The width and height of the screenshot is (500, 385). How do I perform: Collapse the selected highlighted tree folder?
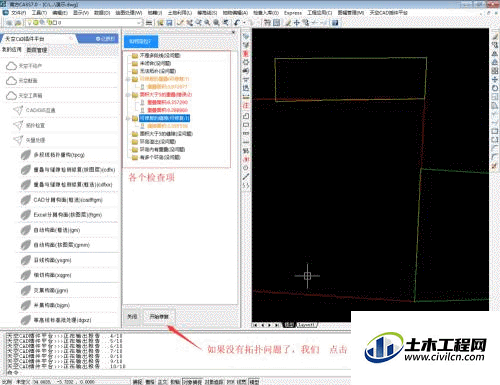[x=128, y=118]
